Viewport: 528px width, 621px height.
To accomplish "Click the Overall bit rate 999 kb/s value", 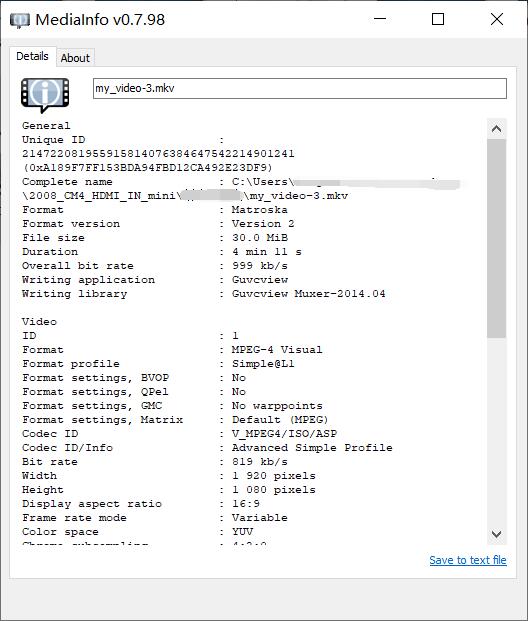I will [x=260, y=265].
